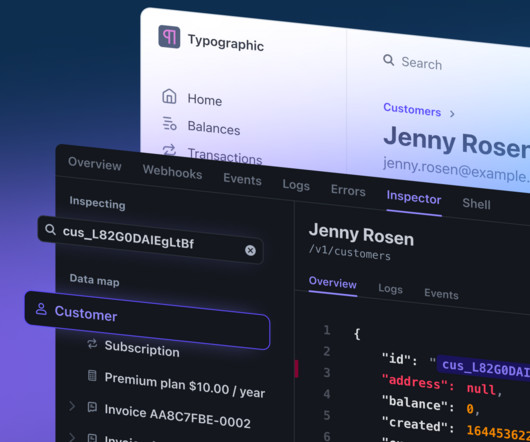Image resolution: width=530 pixels, height=442 pixels.
Task: Switch to the Events tab in top toolbar
Action: tap(242, 178)
